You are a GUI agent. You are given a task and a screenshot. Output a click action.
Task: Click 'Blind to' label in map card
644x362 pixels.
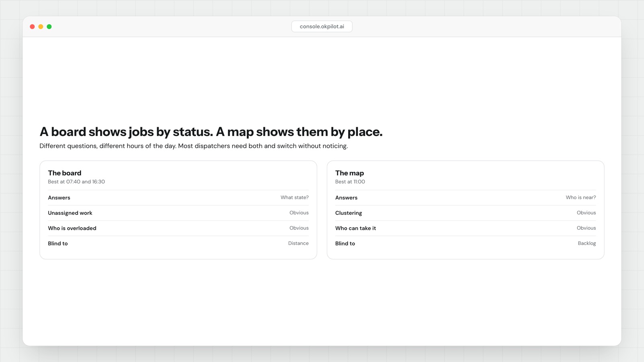click(345, 243)
